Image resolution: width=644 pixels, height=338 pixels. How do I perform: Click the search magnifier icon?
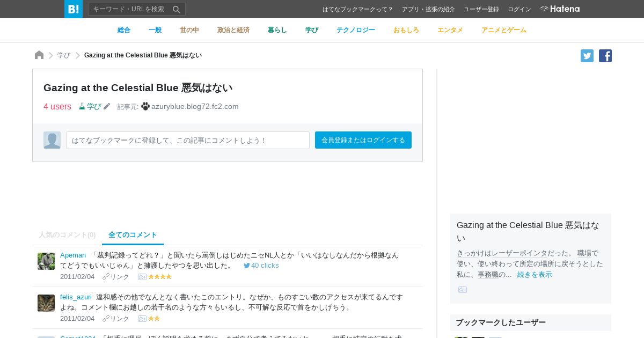coord(177,9)
